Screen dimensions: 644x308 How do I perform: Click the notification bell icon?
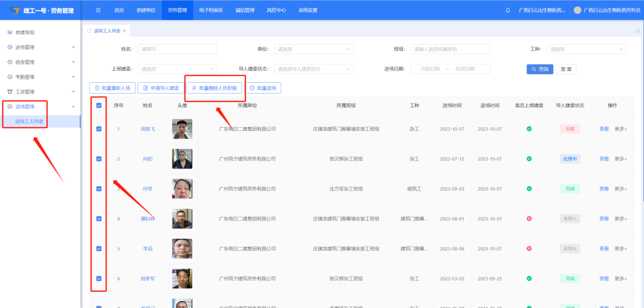[508, 10]
